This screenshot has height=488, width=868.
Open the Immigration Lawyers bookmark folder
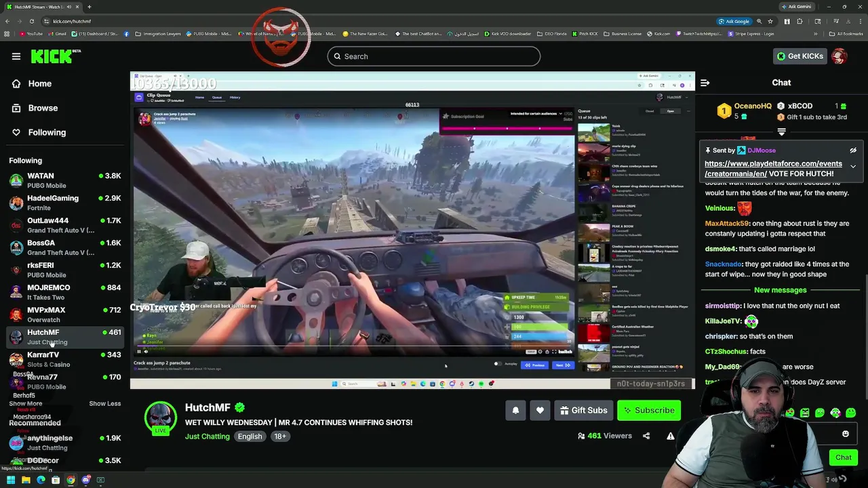tap(158, 34)
